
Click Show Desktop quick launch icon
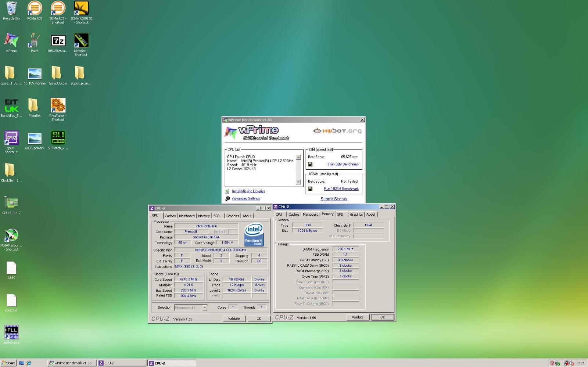(21, 363)
